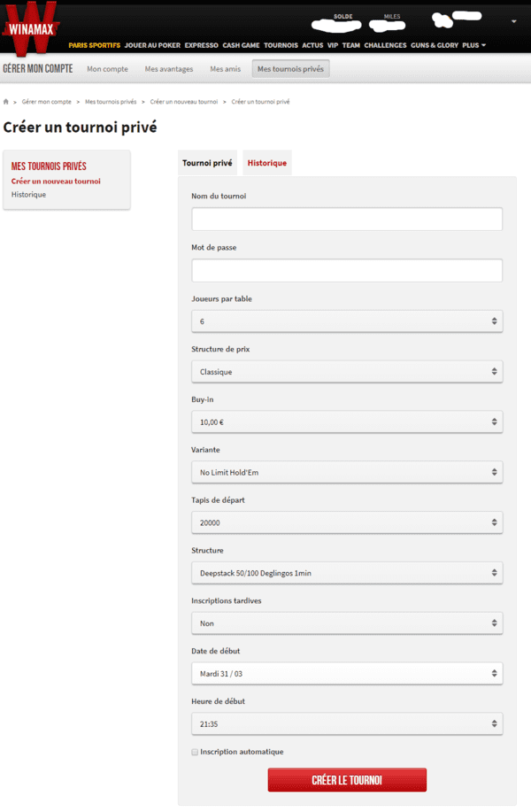The width and height of the screenshot is (531, 812).
Task: Expand the Inscriptions tardives dropdown
Action: [x=347, y=623]
